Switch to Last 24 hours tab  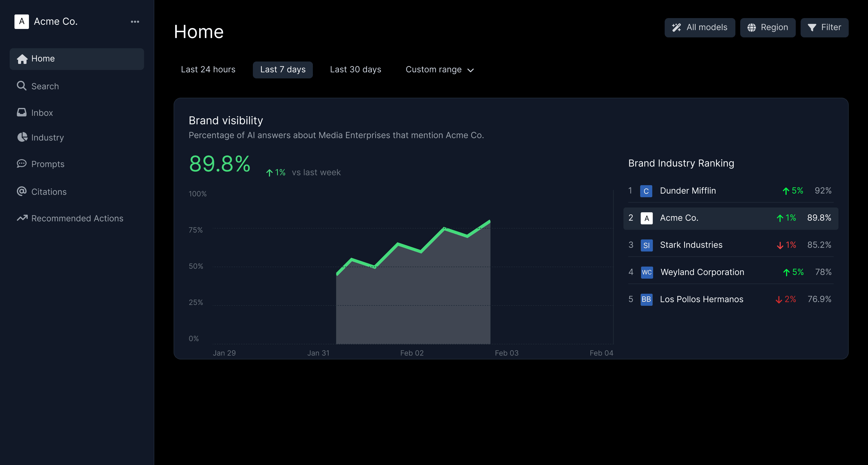pyautogui.click(x=208, y=69)
